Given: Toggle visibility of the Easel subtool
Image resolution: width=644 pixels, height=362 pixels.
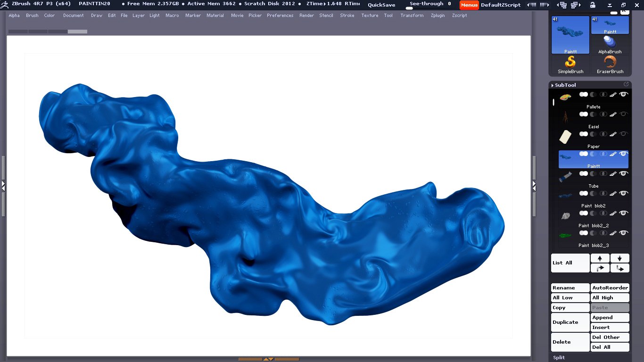Looking at the screenshot, I should point(624,115).
